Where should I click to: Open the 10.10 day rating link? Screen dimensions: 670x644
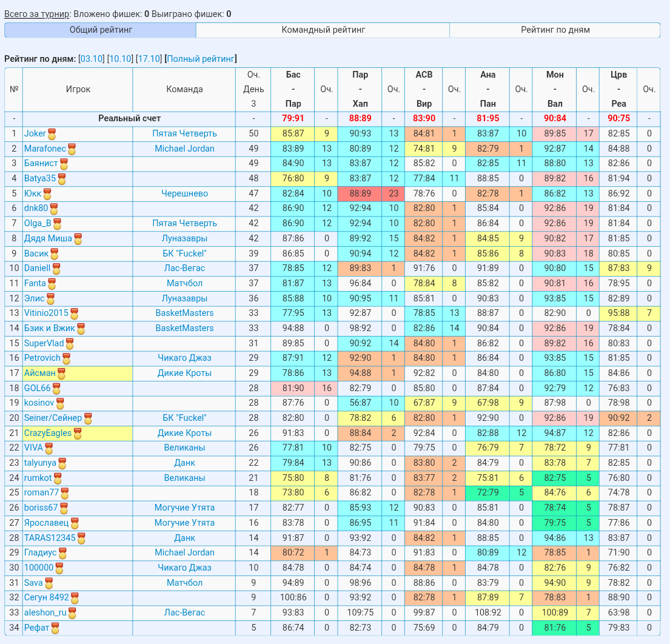tap(120, 59)
